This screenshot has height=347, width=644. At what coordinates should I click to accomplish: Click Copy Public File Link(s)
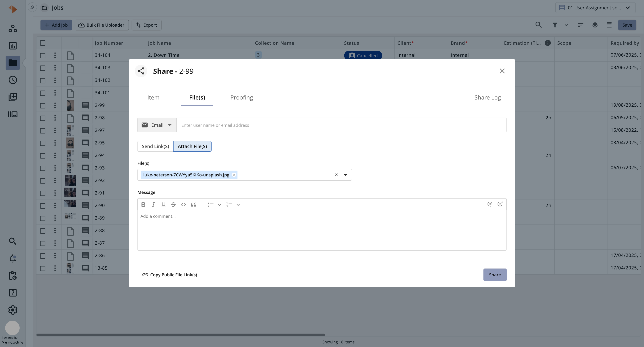pos(170,275)
